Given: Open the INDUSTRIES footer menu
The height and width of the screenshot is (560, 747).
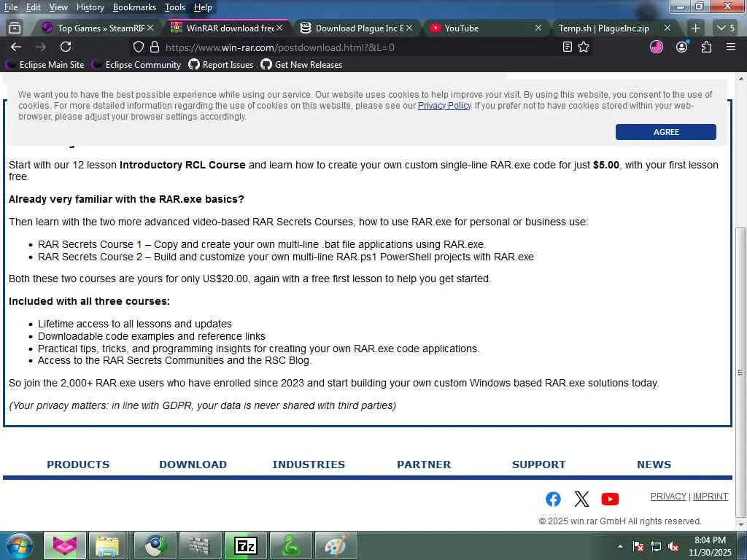Looking at the screenshot, I should click(309, 464).
